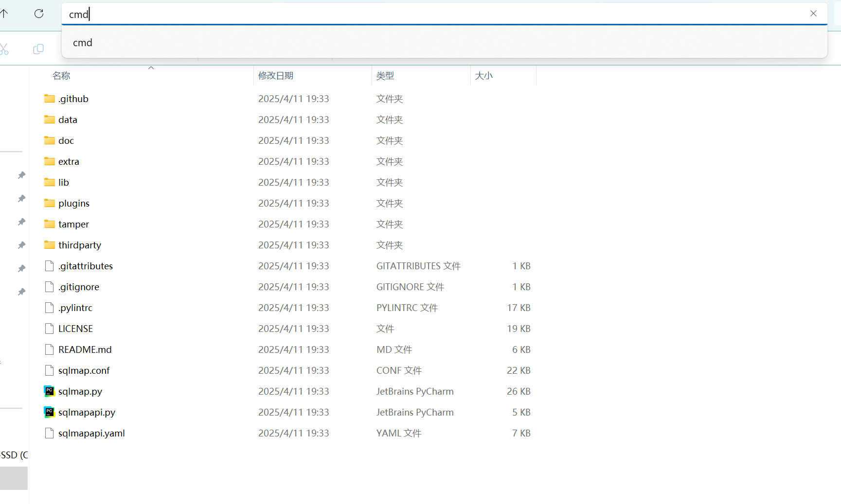The width and height of the screenshot is (841, 504).
Task: Sort by the 名称 column header
Action: 61,76
